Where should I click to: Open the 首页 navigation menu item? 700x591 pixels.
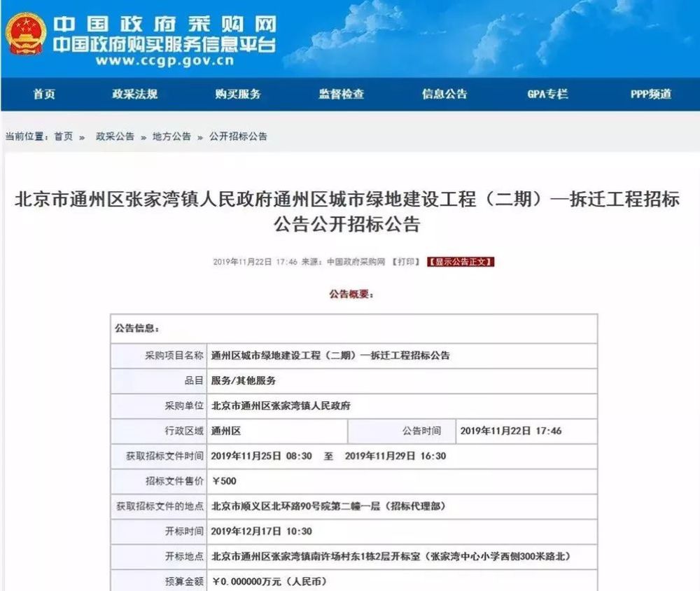click(x=44, y=95)
